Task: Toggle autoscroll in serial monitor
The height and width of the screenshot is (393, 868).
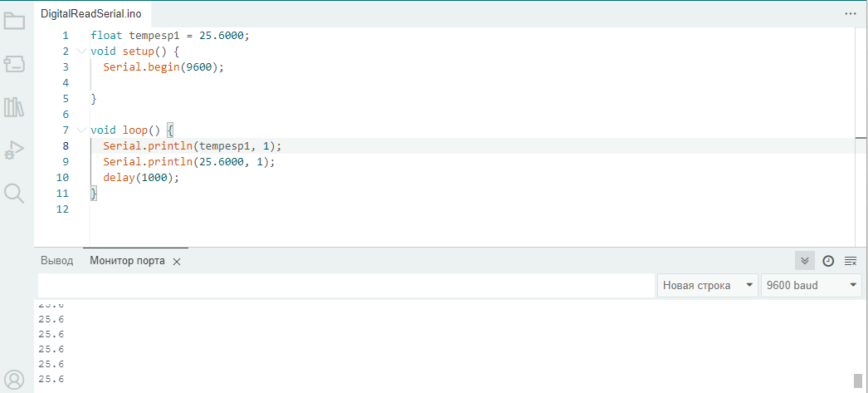Action: (805, 261)
